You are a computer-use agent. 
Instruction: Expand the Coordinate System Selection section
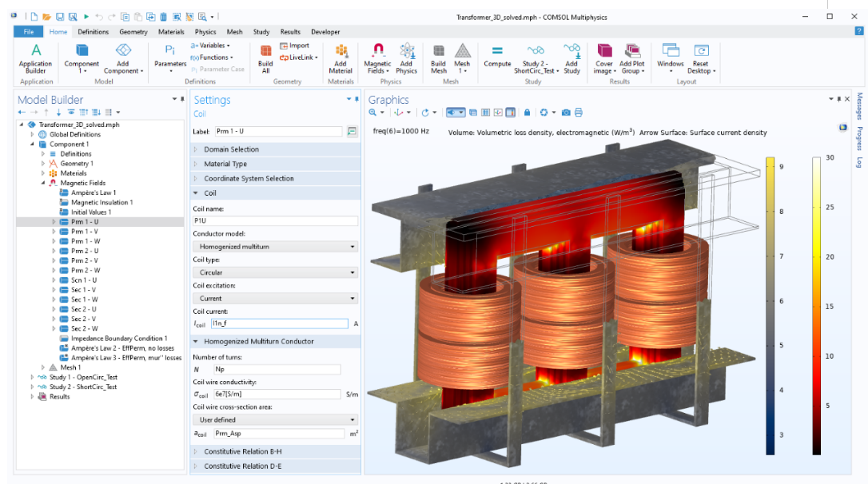click(276, 179)
